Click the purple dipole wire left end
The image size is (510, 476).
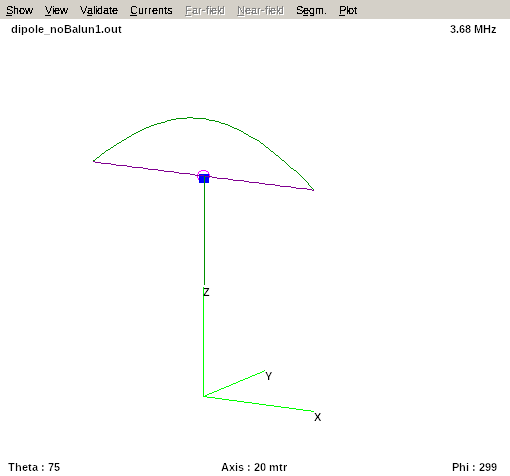pos(95,162)
